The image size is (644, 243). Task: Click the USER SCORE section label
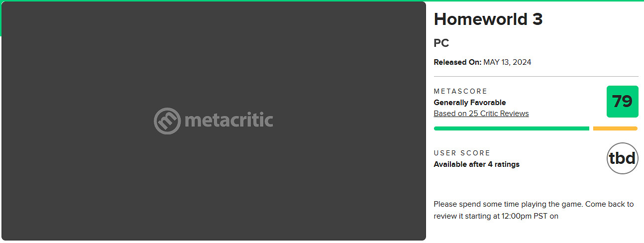pyautogui.click(x=462, y=153)
